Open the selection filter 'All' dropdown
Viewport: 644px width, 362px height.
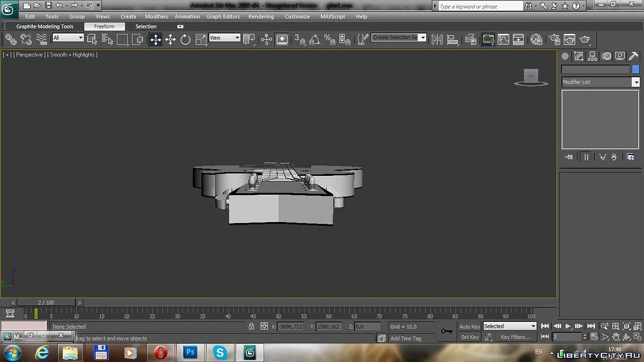click(68, 38)
